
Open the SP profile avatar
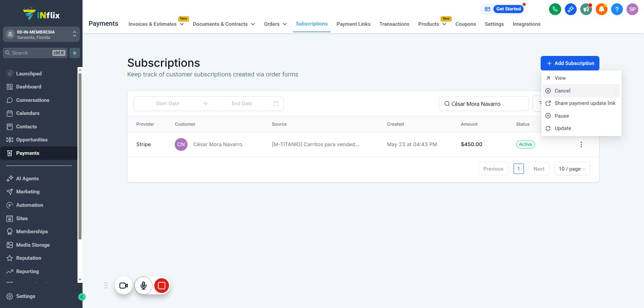632,9
